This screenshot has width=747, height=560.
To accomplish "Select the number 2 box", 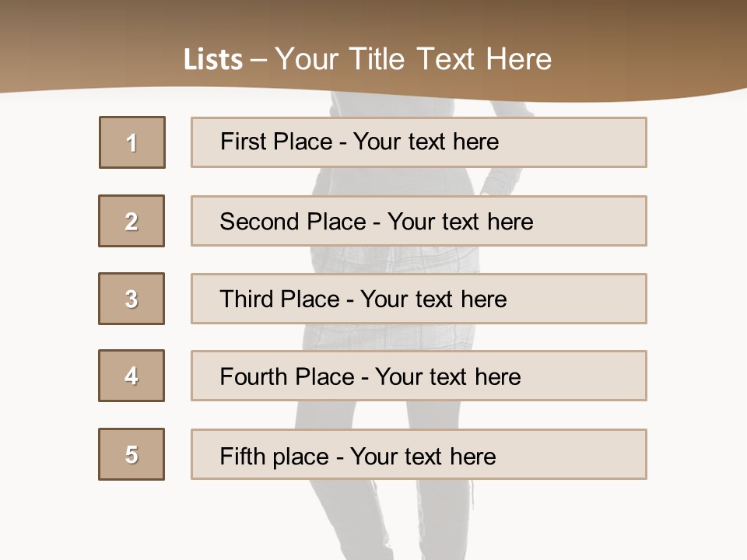I will click(132, 221).
